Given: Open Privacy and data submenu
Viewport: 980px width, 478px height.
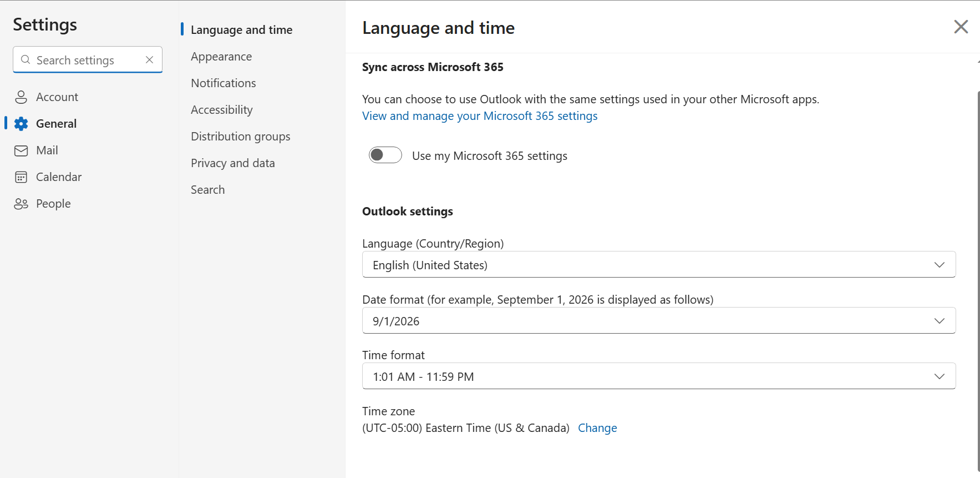Looking at the screenshot, I should 233,163.
